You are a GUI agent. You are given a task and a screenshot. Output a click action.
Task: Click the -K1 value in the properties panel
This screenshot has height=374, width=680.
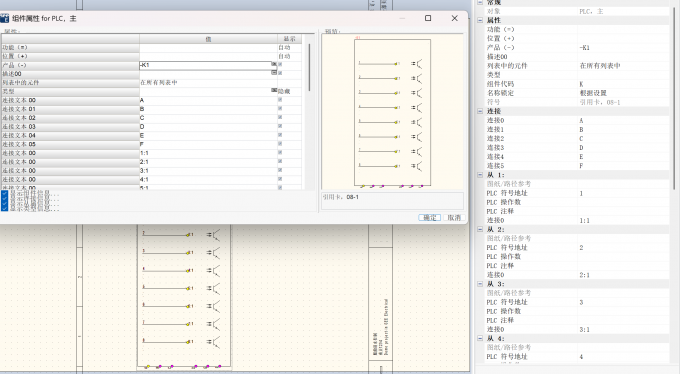(585, 47)
